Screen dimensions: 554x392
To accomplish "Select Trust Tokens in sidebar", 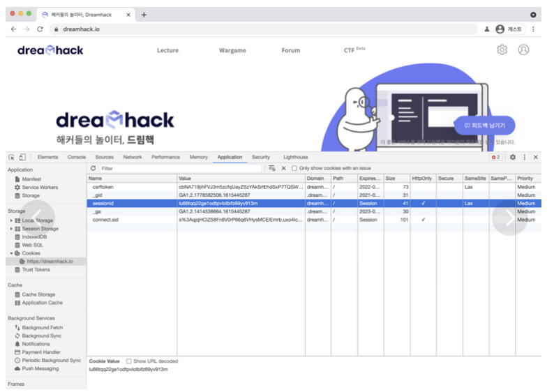I will point(36,269).
